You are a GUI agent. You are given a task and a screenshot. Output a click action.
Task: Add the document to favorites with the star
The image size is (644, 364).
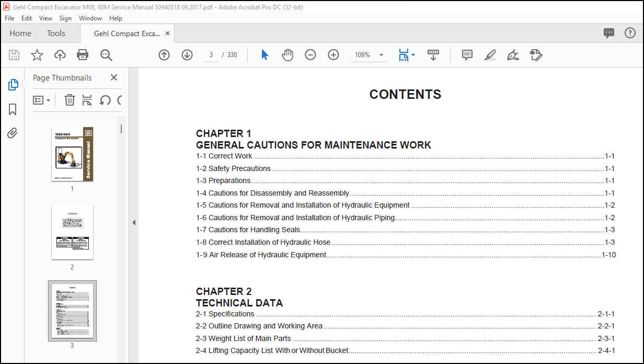(x=37, y=54)
